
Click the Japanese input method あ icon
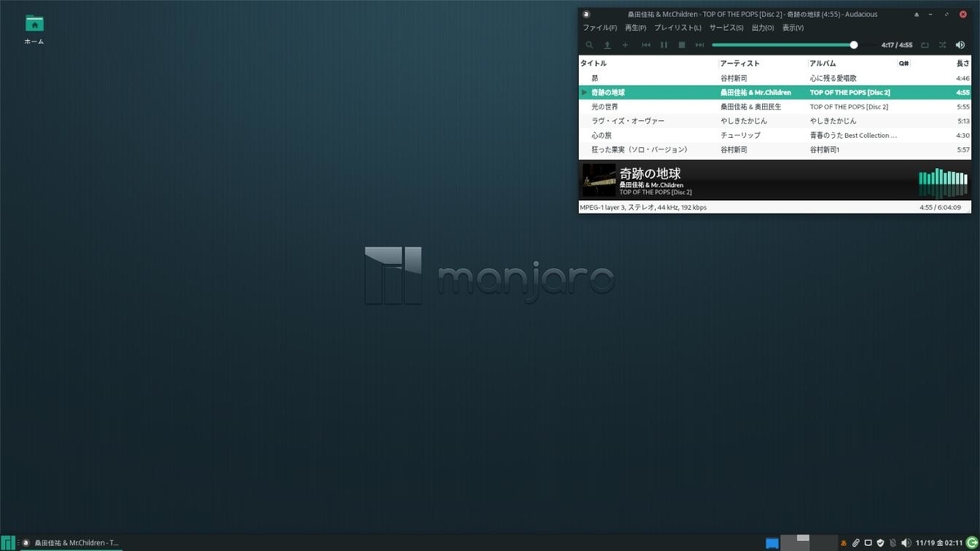844,543
